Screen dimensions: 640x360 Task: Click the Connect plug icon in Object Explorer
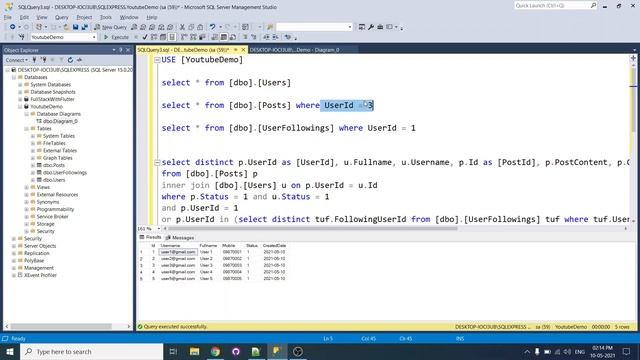tap(34, 60)
